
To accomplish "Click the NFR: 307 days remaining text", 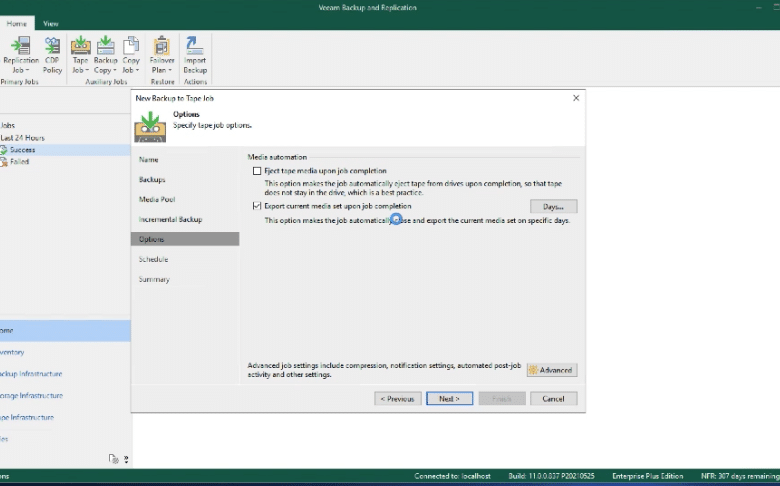I will (740, 476).
